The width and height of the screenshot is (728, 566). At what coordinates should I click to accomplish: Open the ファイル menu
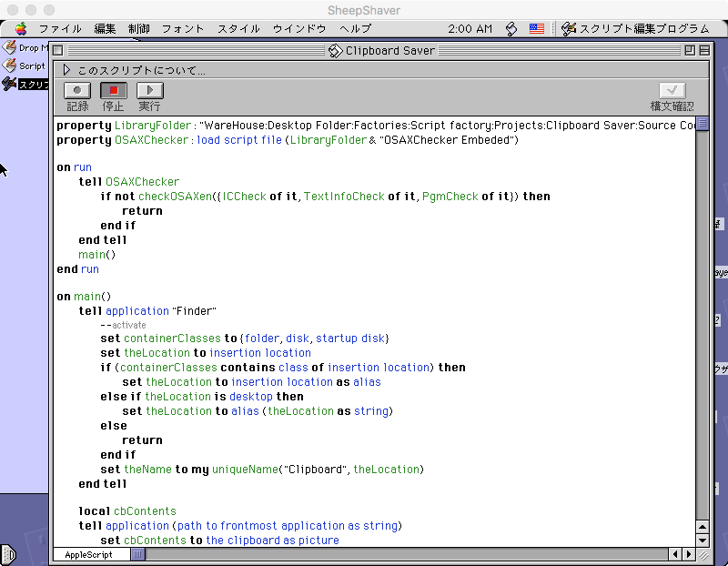point(60,29)
